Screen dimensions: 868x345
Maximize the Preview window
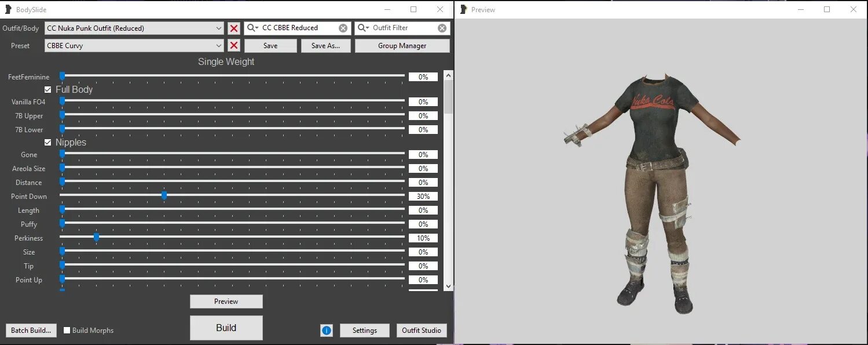(x=827, y=9)
